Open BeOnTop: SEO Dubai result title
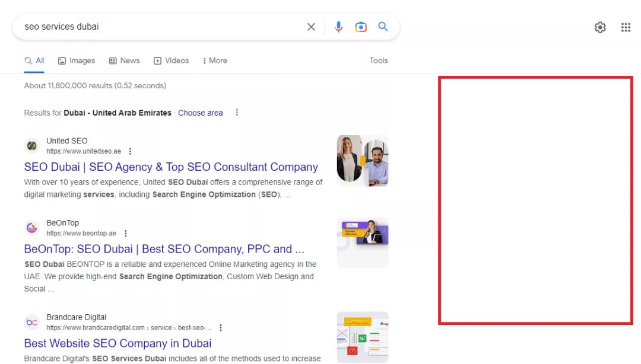Screen dimensions: 641x364 pyautogui.click(x=164, y=249)
